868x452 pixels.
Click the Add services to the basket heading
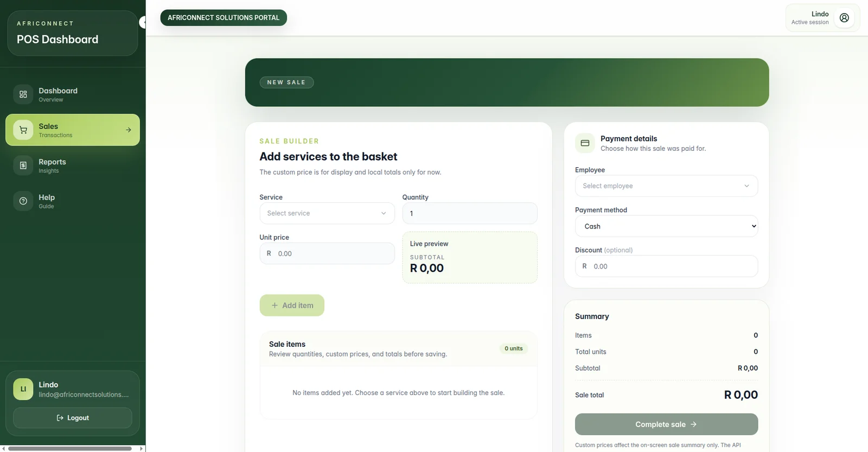[x=328, y=157]
